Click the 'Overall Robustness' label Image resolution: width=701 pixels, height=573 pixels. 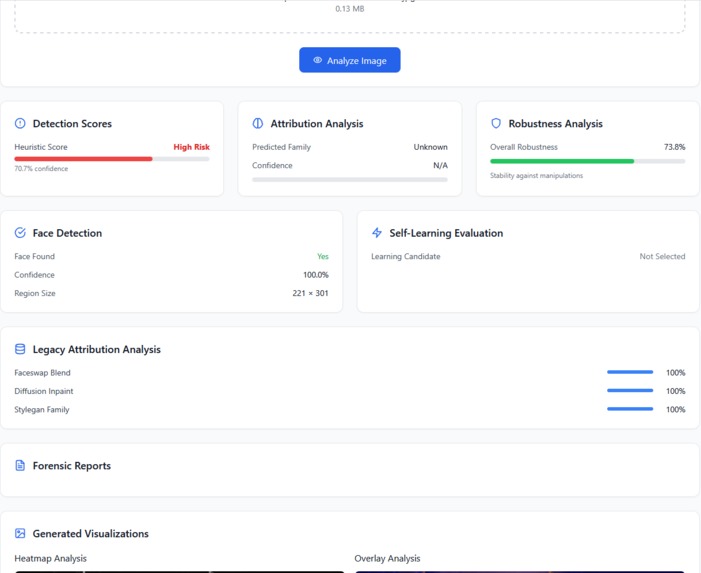point(524,147)
